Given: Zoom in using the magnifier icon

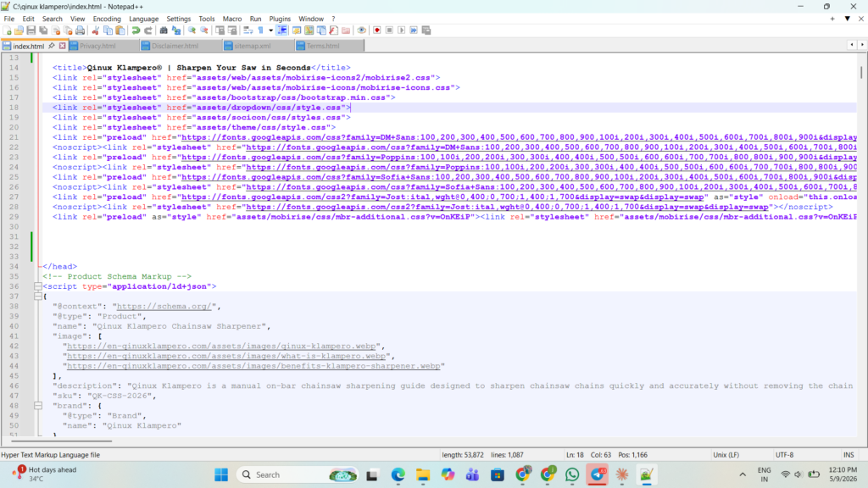Looking at the screenshot, I should pyautogui.click(x=192, y=30).
